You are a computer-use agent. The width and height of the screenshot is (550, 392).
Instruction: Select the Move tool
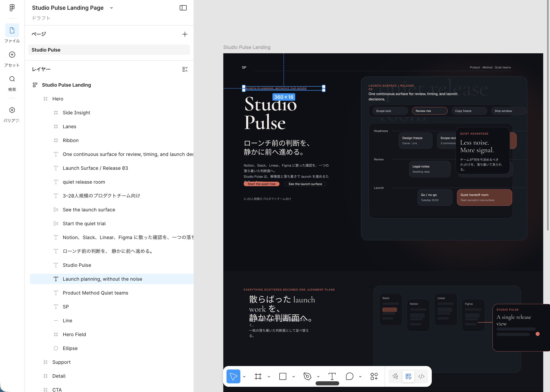[233, 376]
